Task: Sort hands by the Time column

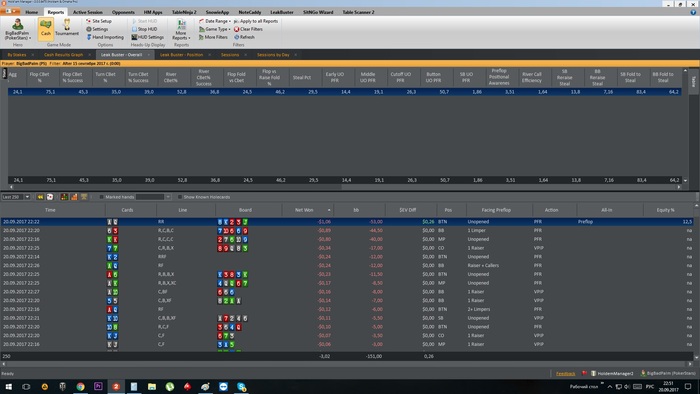Action: [50, 210]
